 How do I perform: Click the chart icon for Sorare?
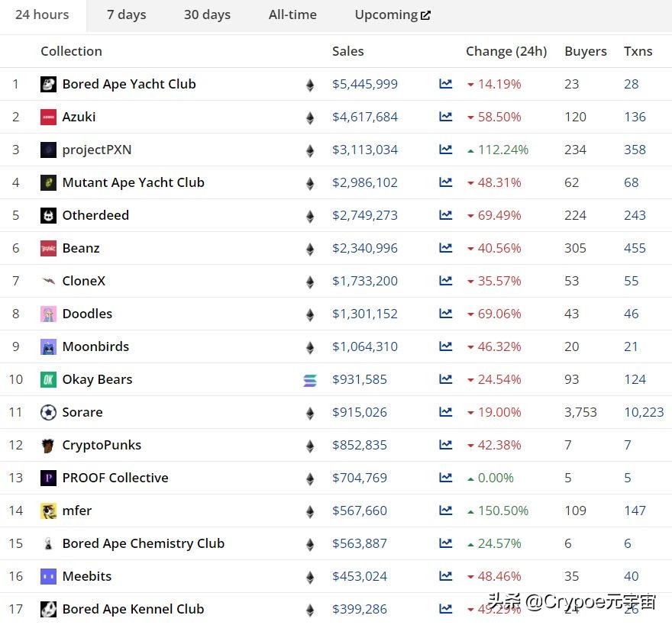click(446, 412)
